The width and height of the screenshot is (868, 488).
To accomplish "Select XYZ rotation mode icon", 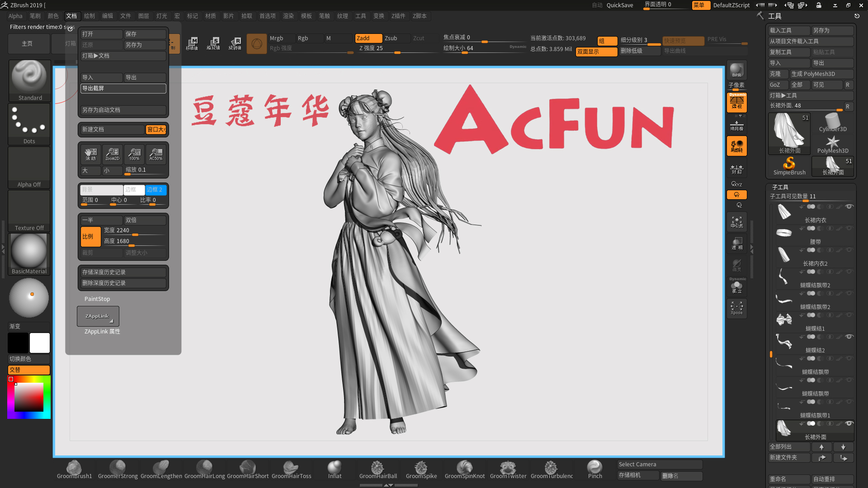I will [736, 184].
